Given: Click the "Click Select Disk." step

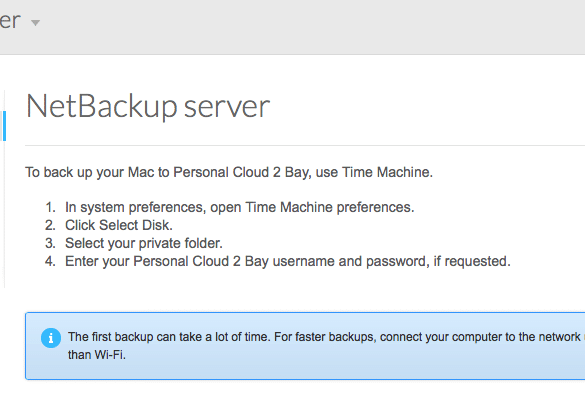Looking at the screenshot, I should (x=119, y=225).
